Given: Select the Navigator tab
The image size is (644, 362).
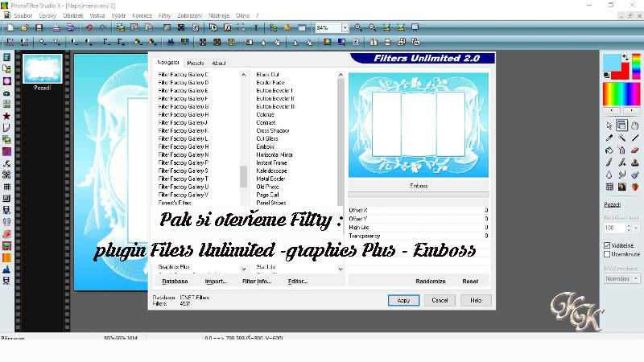Looking at the screenshot, I should click(168, 63).
